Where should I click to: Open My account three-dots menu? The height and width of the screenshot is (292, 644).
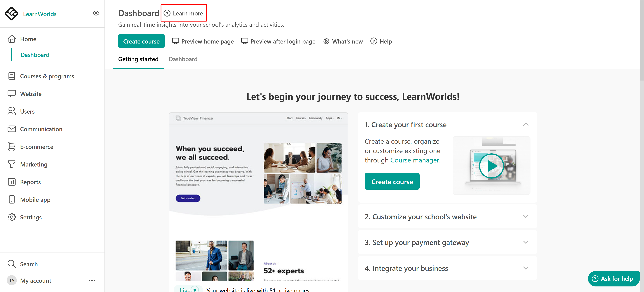[92, 280]
